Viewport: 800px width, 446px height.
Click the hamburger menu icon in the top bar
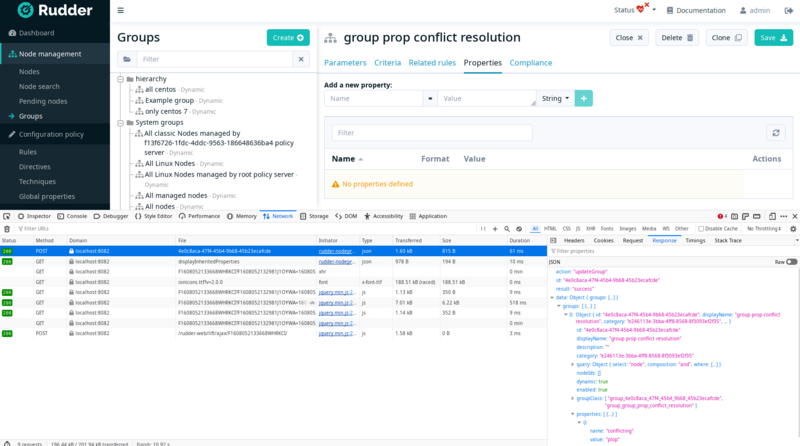pyautogui.click(x=120, y=10)
